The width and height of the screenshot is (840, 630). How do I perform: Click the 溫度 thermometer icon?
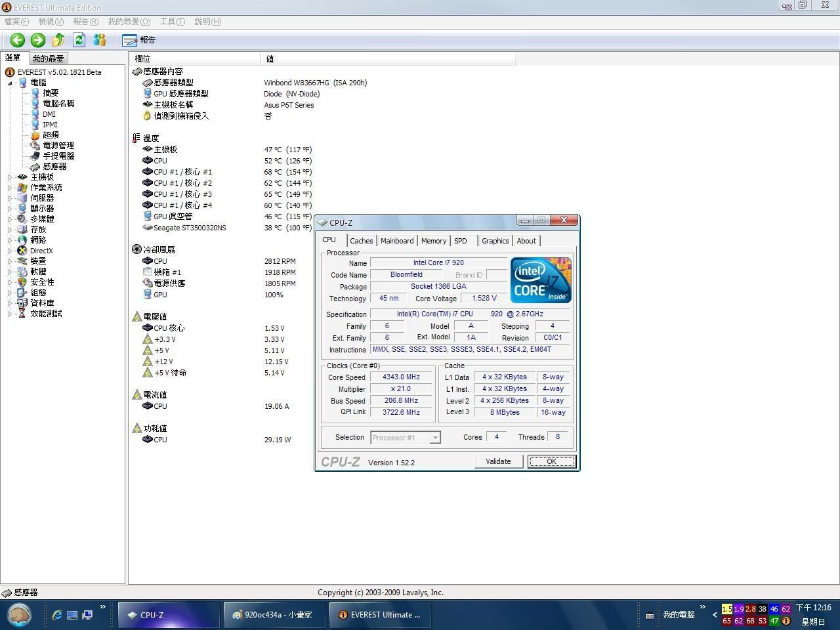tap(136, 138)
